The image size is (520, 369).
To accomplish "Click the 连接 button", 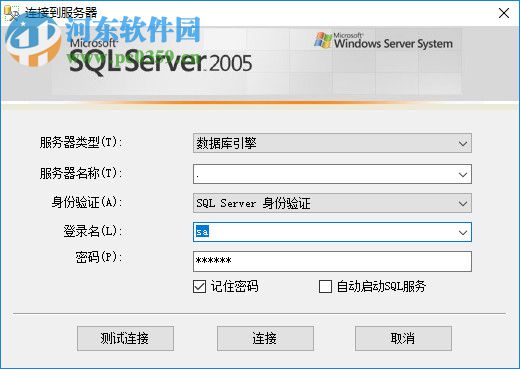I will pos(265,338).
